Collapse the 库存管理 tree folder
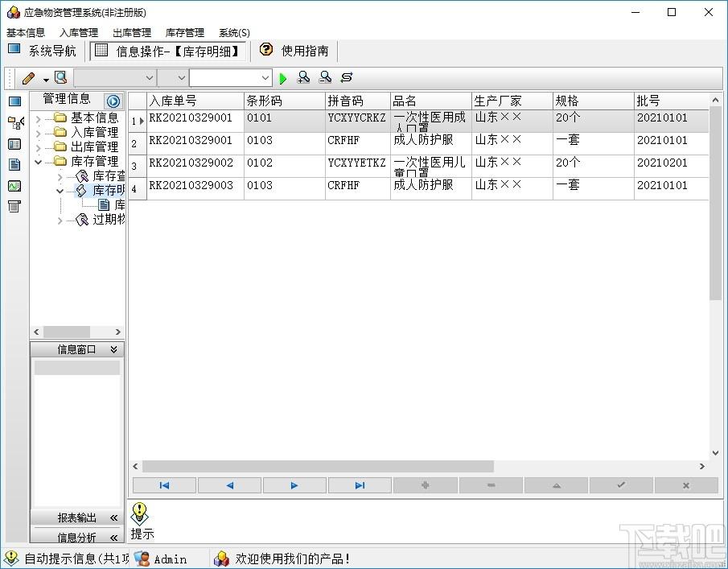Viewport: 728px width, 569px height. tap(38, 162)
